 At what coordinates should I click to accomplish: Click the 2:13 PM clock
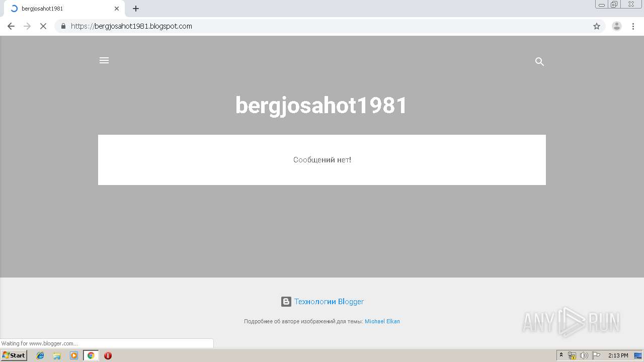click(x=618, y=355)
